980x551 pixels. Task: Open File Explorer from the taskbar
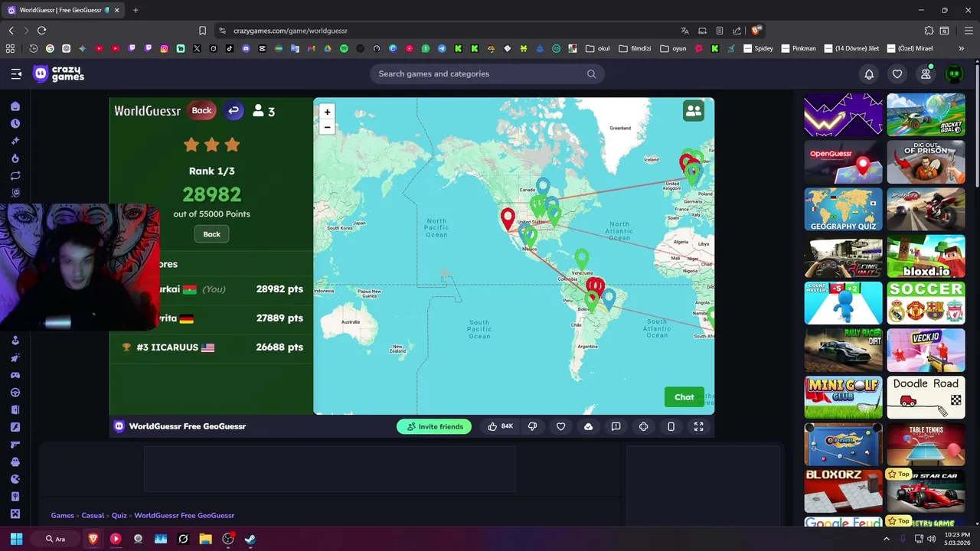[x=205, y=539]
